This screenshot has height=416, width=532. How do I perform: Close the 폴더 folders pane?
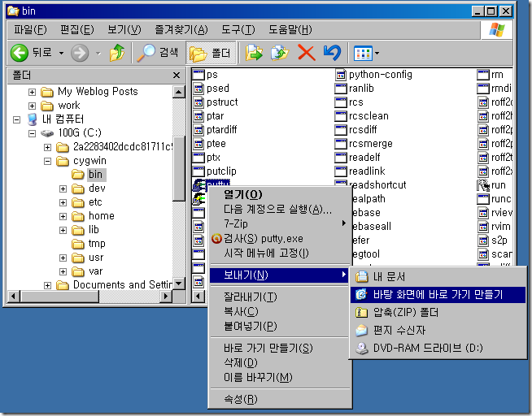point(177,76)
